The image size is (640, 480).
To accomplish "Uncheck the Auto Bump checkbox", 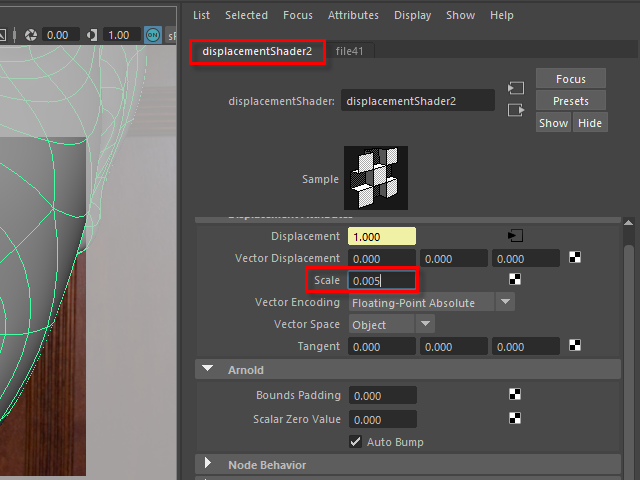I will pyautogui.click(x=355, y=441).
